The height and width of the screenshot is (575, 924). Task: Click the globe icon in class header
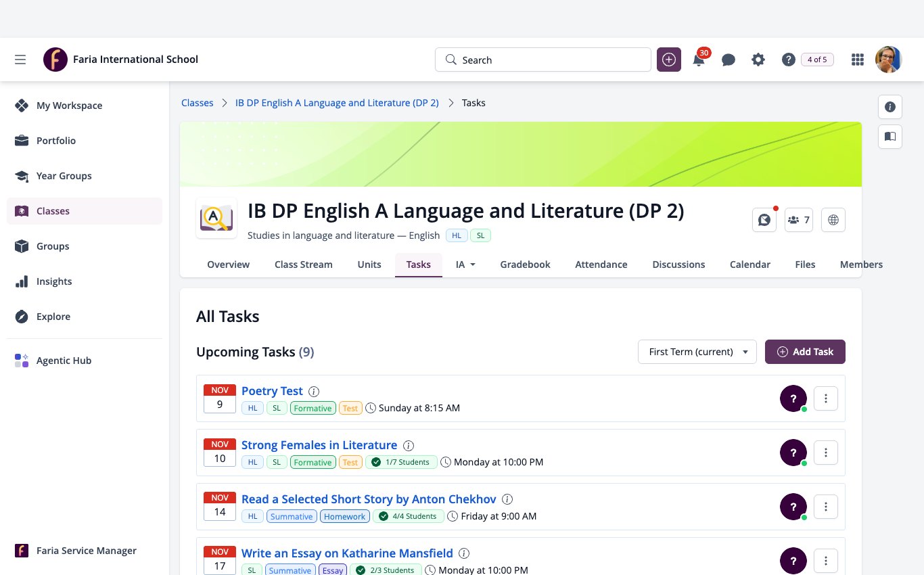tap(833, 220)
